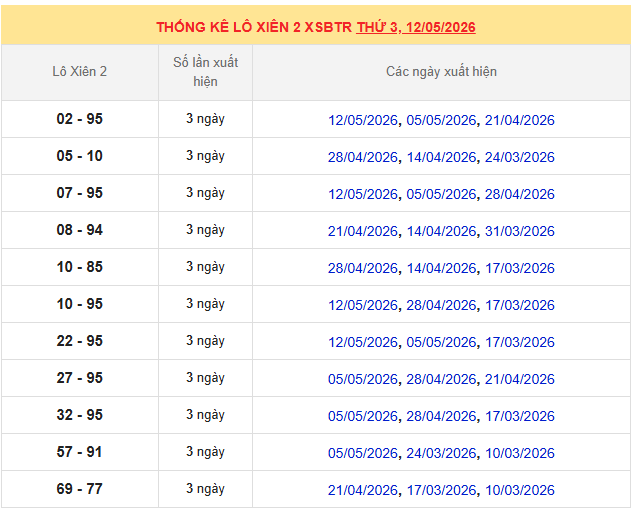Open date 17/03/2026 in the 69 - 77 row
The image size is (640, 513).
pos(441,490)
